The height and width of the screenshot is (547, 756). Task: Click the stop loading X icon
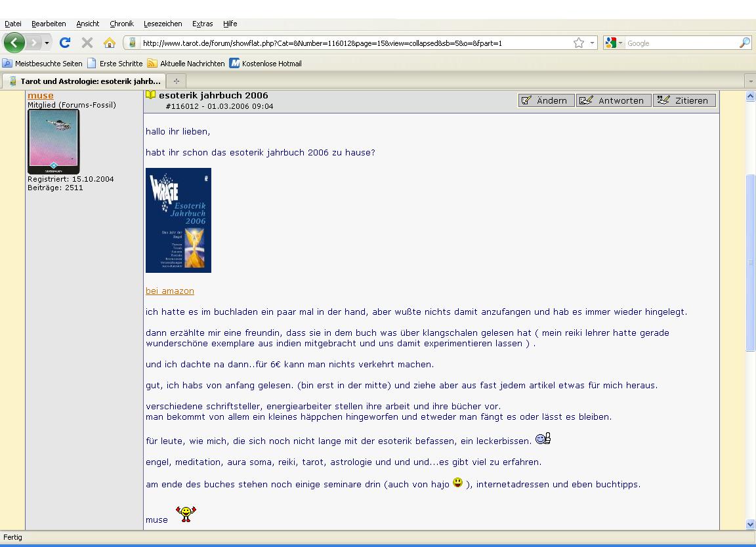tap(87, 43)
